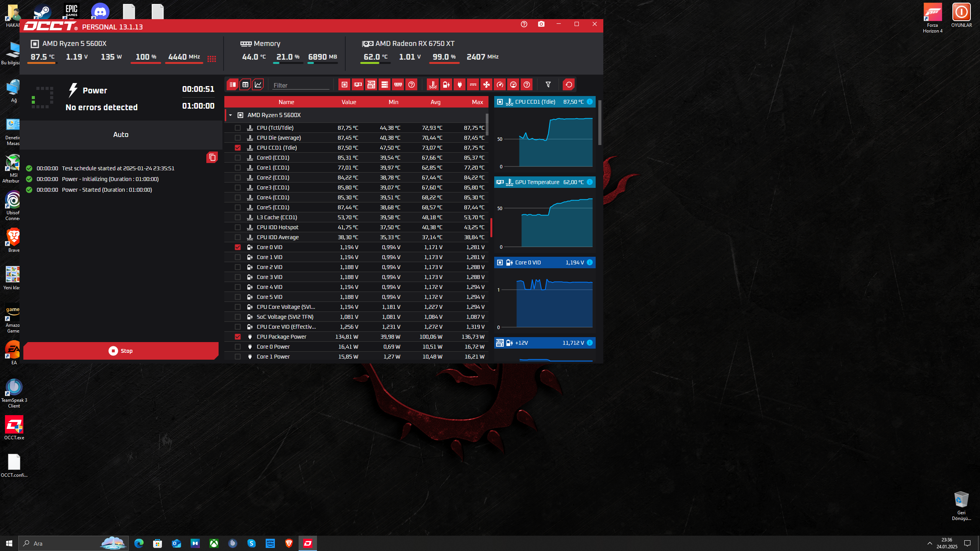The height and width of the screenshot is (551, 980).
Task: Sort the table by the Name column
Action: tap(286, 102)
